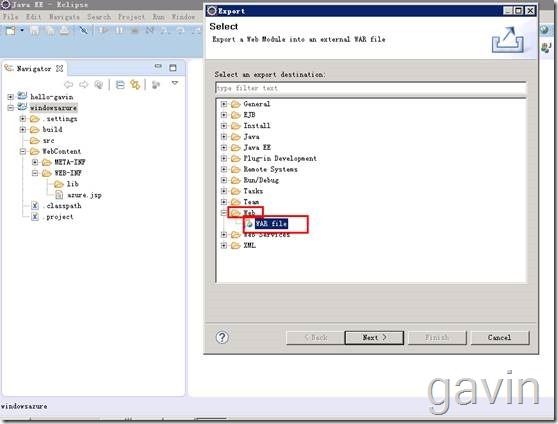Open the Run menu in Eclipse
The height and width of the screenshot is (424, 558).
click(x=159, y=17)
